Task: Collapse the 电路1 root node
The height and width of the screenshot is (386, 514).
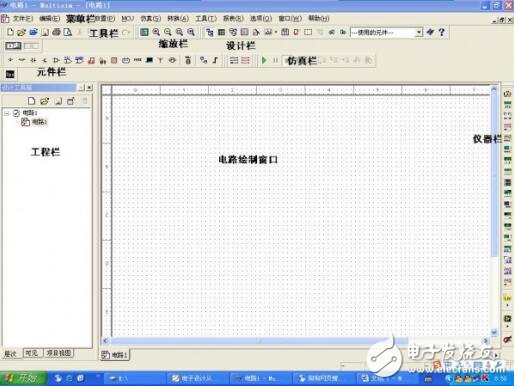Action: (7, 113)
